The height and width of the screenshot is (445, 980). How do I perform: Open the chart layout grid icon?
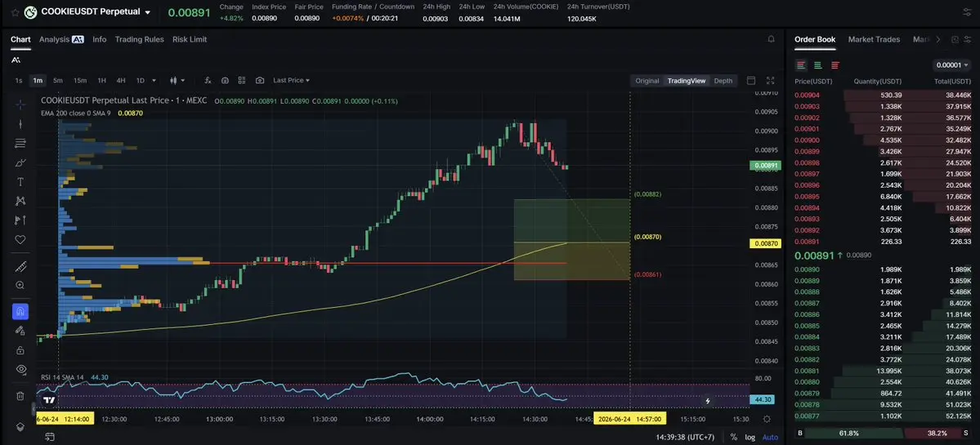coord(242,81)
